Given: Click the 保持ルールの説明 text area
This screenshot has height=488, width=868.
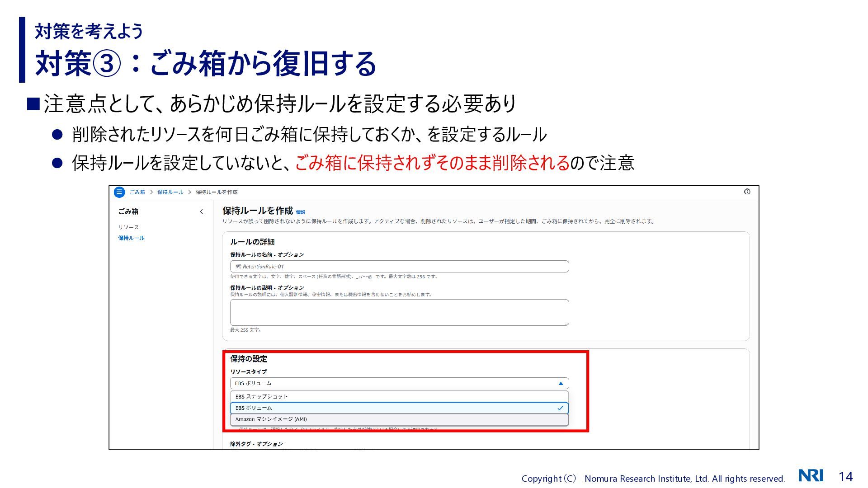Looking at the screenshot, I should [399, 312].
